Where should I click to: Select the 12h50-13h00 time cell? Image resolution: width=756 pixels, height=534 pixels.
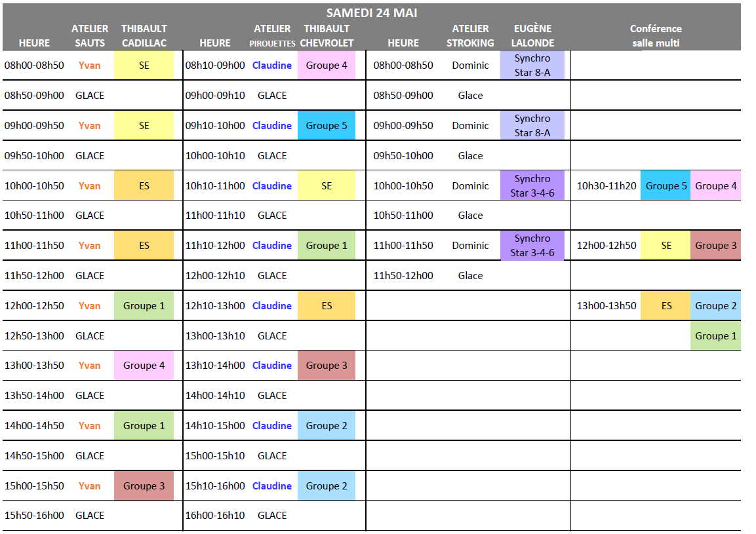pyautogui.click(x=34, y=336)
